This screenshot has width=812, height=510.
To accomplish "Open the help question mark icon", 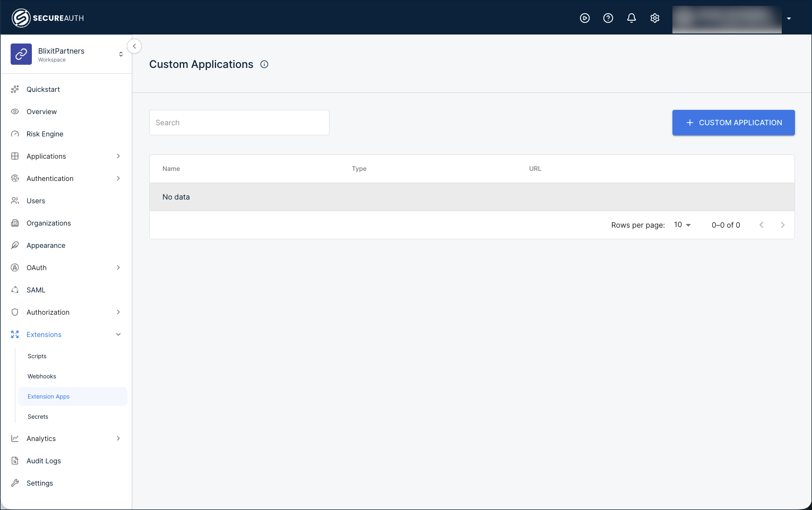I will coord(608,18).
